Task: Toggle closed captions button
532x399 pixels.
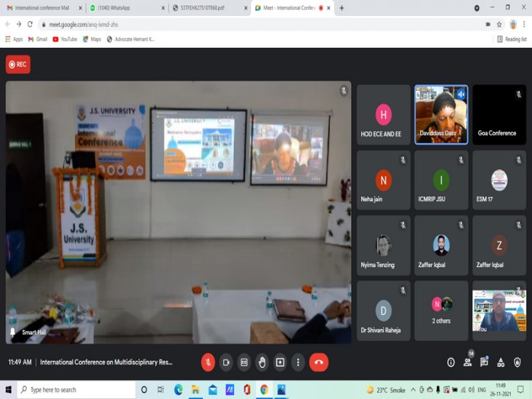Action: click(x=244, y=363)
